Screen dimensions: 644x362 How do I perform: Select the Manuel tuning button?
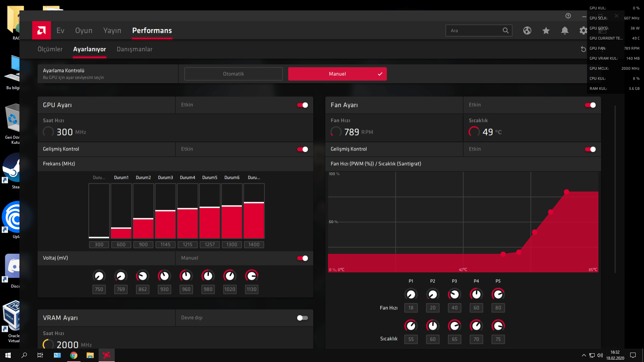tap(337, 74)
